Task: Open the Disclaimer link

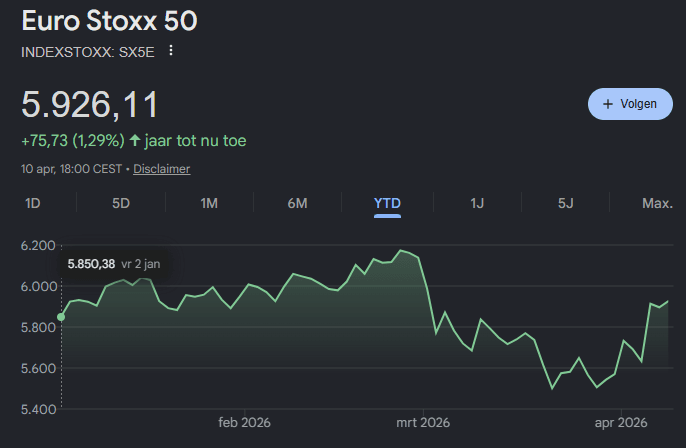Action: [161, 170]
